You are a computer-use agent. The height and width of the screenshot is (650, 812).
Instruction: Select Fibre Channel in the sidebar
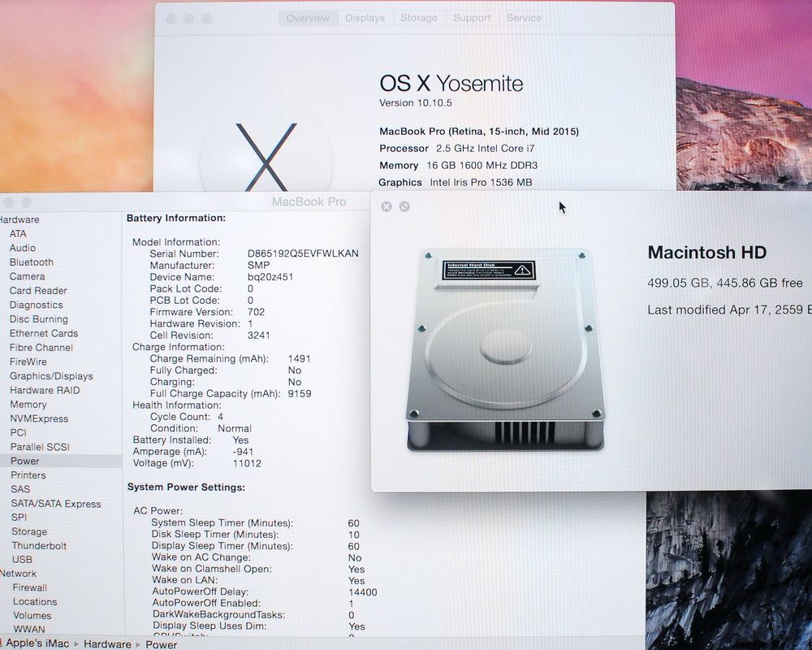pos(41,347)
